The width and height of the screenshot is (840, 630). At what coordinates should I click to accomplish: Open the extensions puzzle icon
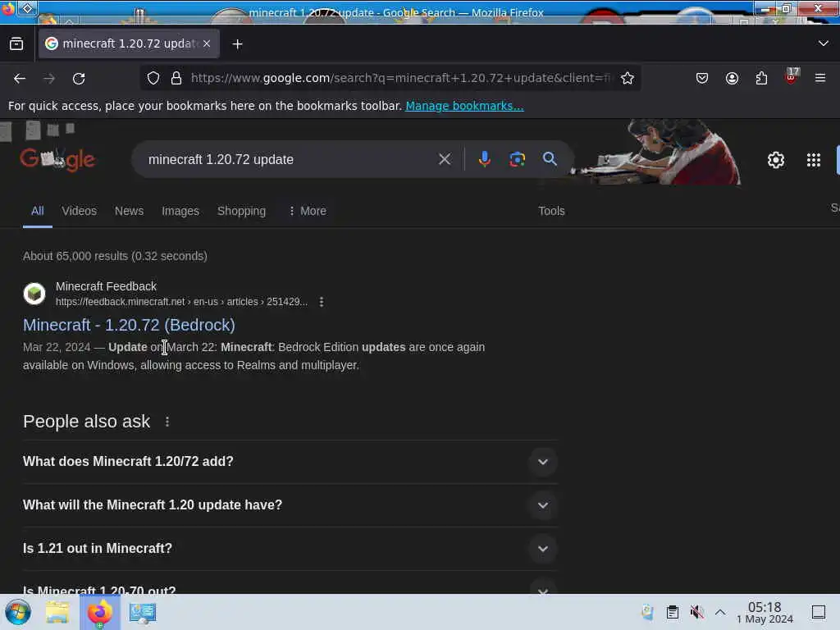(x=761, y=78)
